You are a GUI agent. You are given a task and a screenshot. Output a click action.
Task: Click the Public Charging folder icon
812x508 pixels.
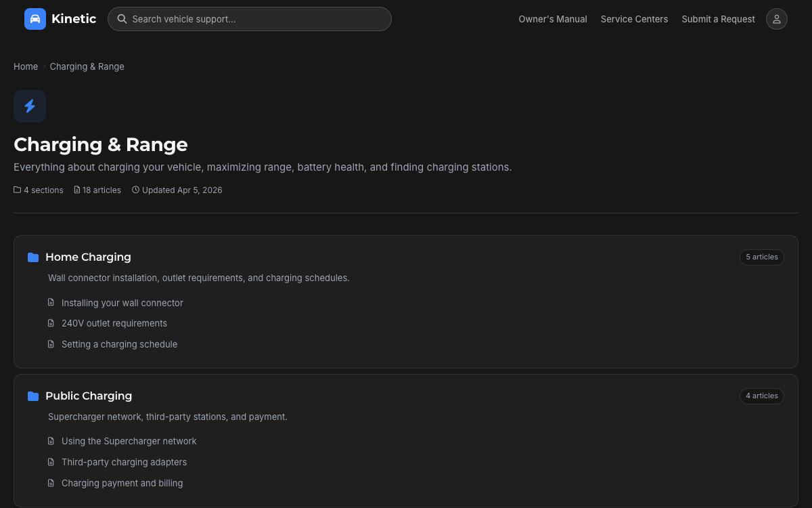click(x=33, y=396)
